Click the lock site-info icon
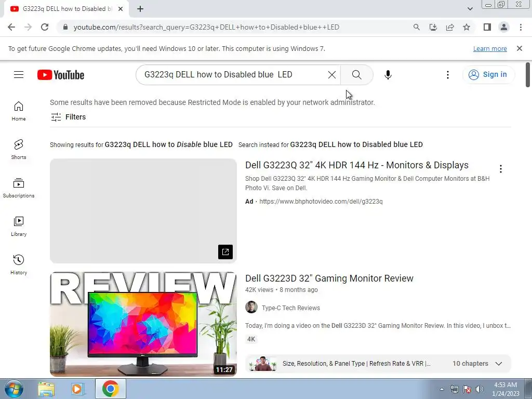This screenshot has height=399, width=532. (65, 27)
